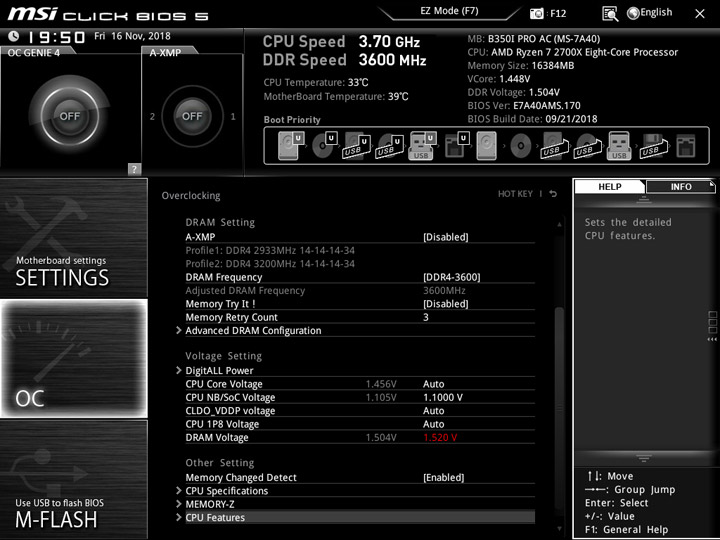Click Profile1: DDR4 2933MHz 14-14-14-34 text
Screen dimensions: 720x540
[270, 251]
